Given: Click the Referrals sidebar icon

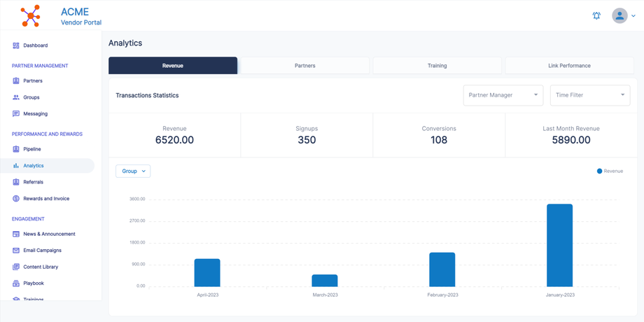Looking at the screenshot, I should 16,182.
